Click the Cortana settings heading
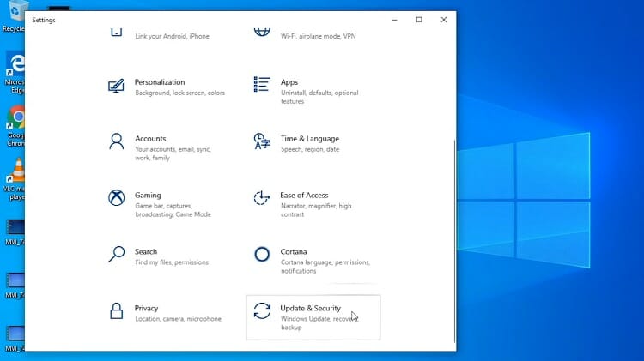Viewport: 644px width, 361px height. coord(294,251)
